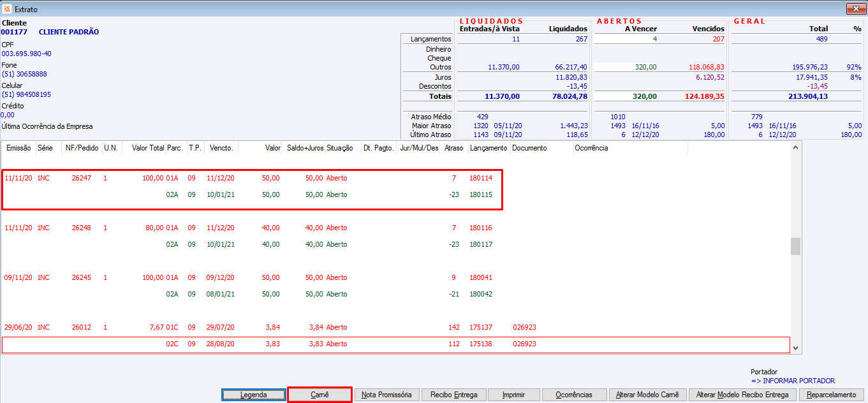Open the Reparcelamento option
868x403 pixels.
(x=831, y=395)
